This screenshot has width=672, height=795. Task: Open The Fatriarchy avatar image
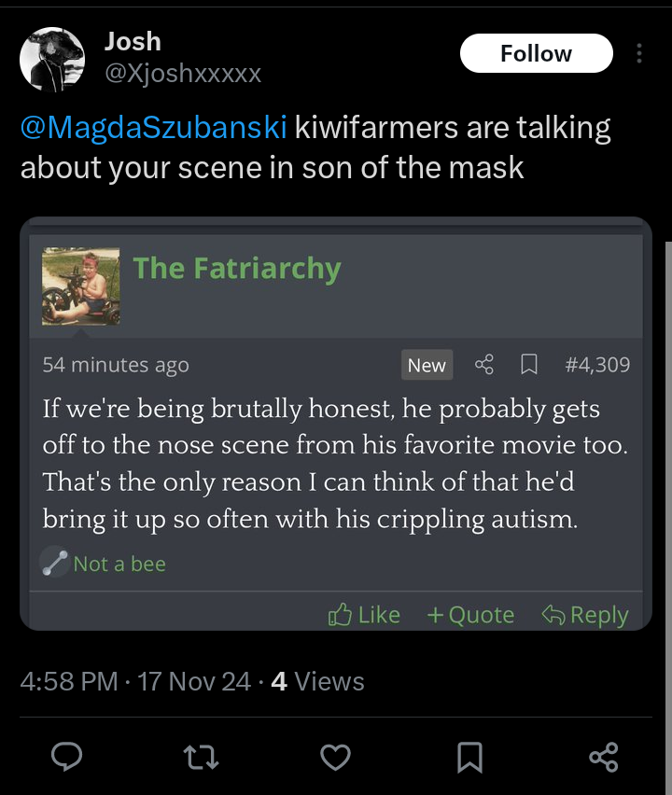tap(81, 286)
